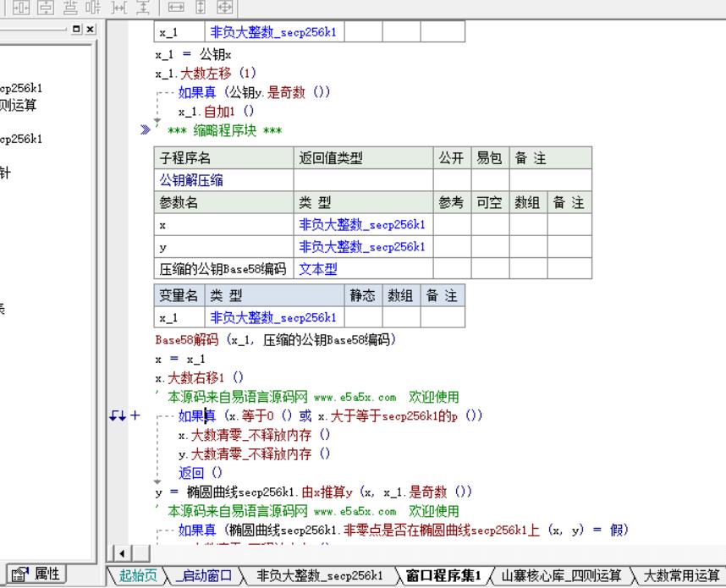726x588 pixels.
Task: Click the 变量名 column header
Action: [179, 295]
